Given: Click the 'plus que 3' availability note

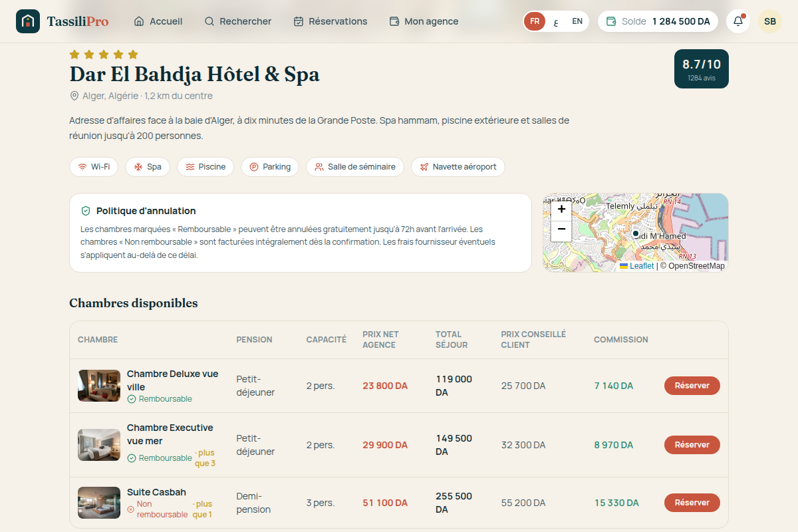Looking at the screenshot, I should tap(205, 458).
